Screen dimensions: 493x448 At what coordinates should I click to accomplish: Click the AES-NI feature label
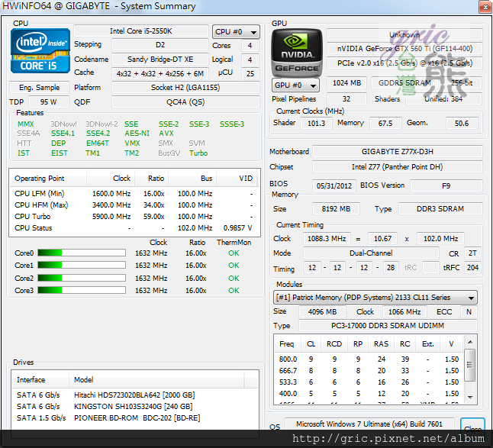[137, 134]
